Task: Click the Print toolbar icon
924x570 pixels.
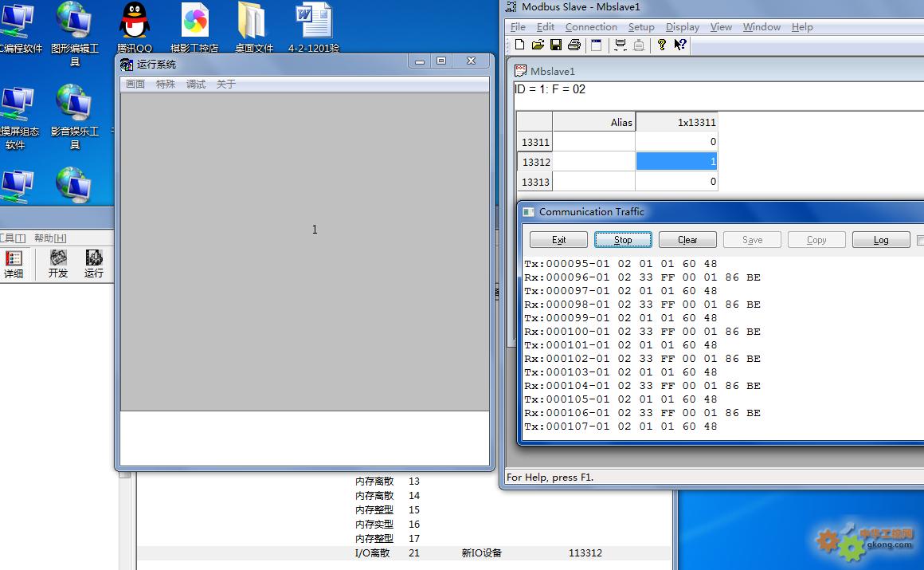Action: coord(574,45)
